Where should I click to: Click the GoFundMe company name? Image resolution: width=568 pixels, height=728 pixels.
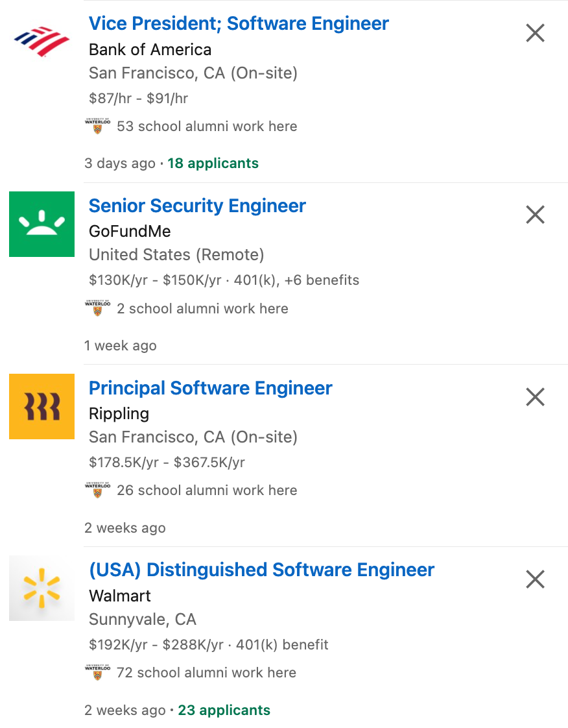tap(130, 232)
